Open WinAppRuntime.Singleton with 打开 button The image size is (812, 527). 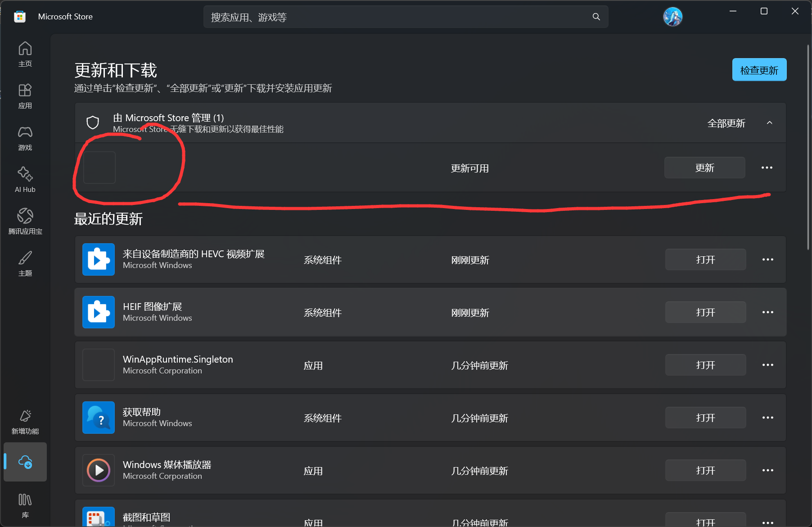pyautogui.click(x=706, y=365)
